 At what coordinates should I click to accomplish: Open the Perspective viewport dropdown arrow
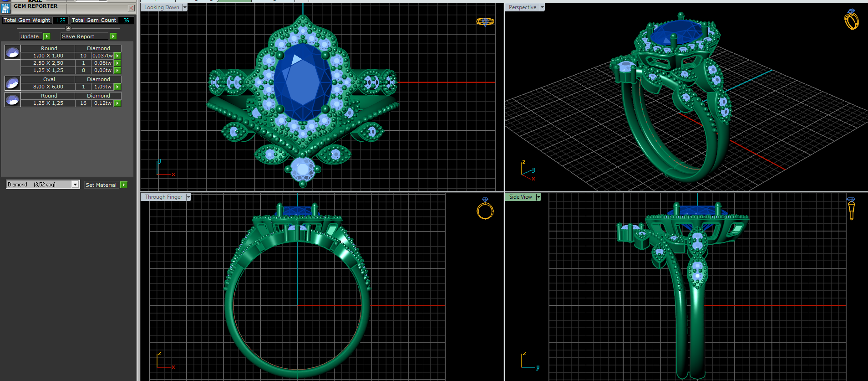[x=542, y=7]
